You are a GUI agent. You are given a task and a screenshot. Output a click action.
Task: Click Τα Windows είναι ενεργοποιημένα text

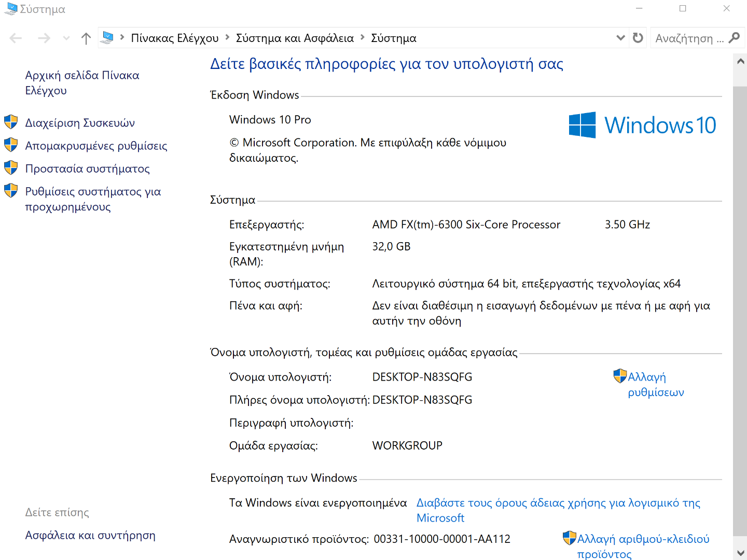coord(318,502)
